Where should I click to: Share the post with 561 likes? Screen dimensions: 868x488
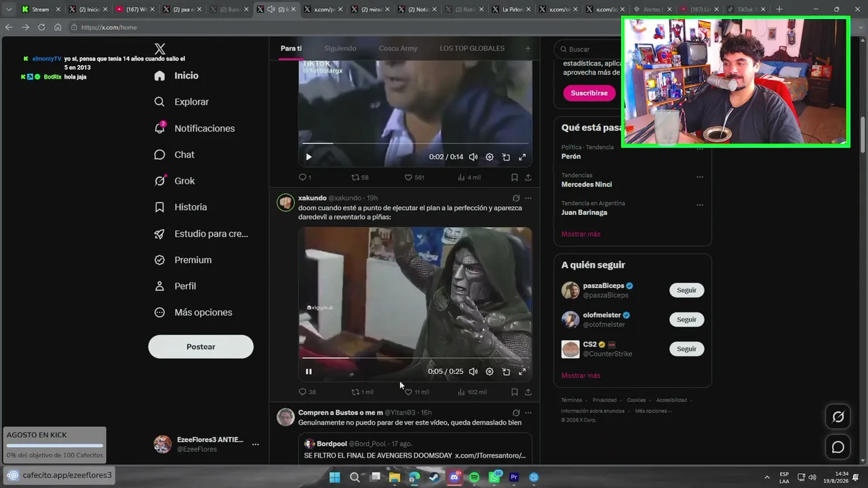pos(528,178)
